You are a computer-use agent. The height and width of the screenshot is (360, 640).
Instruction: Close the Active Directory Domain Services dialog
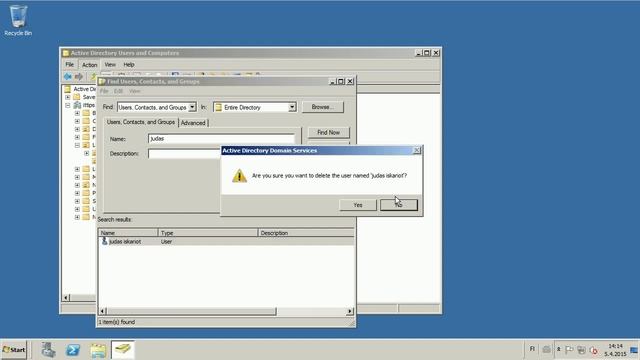tap(417, 150)
